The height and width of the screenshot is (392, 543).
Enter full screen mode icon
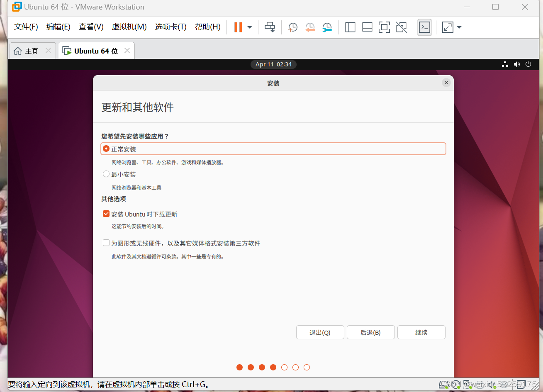click(x=384, y=27)
